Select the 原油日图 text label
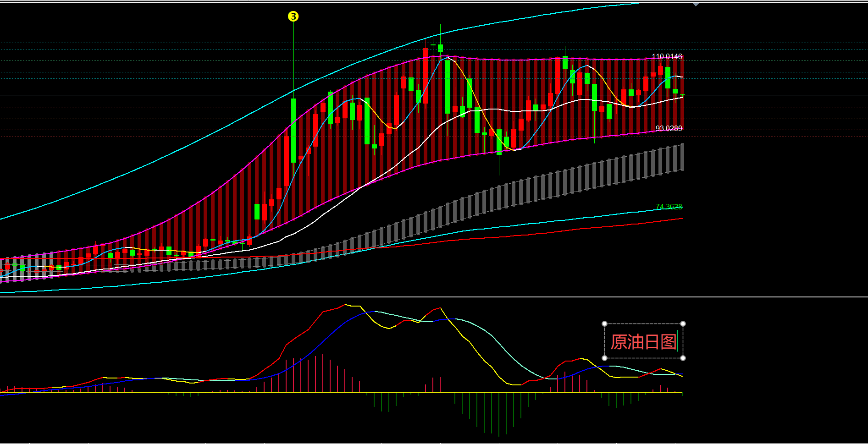Screen dimensions: 868x444 (643, 342)
